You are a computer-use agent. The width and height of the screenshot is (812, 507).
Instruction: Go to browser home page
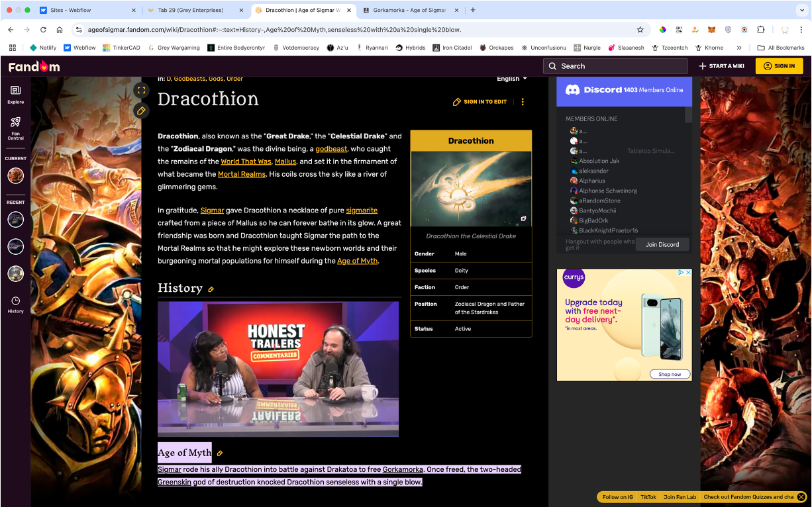pos(60,30)
